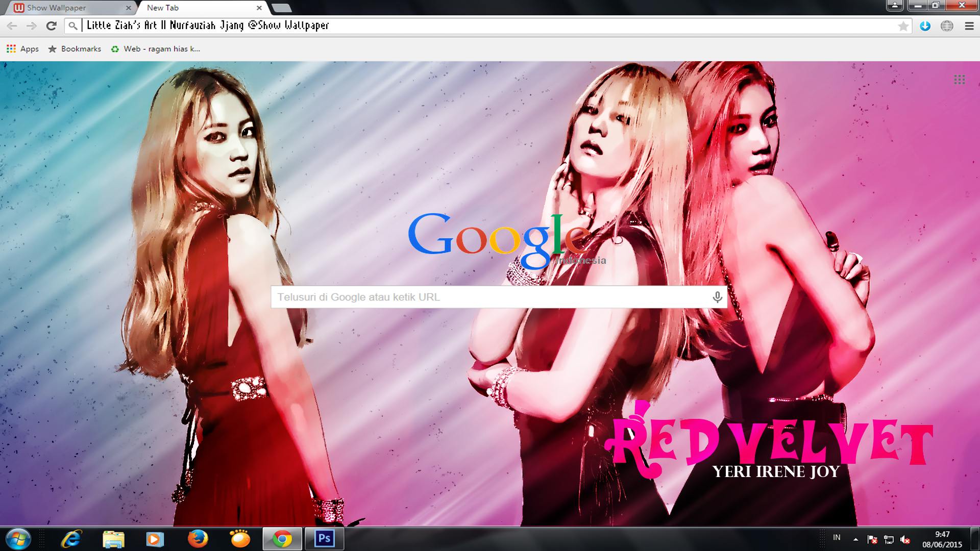
Task: Open Windows Media Player from taskbar
Action: pyautogui.click(x=155, y=539)
